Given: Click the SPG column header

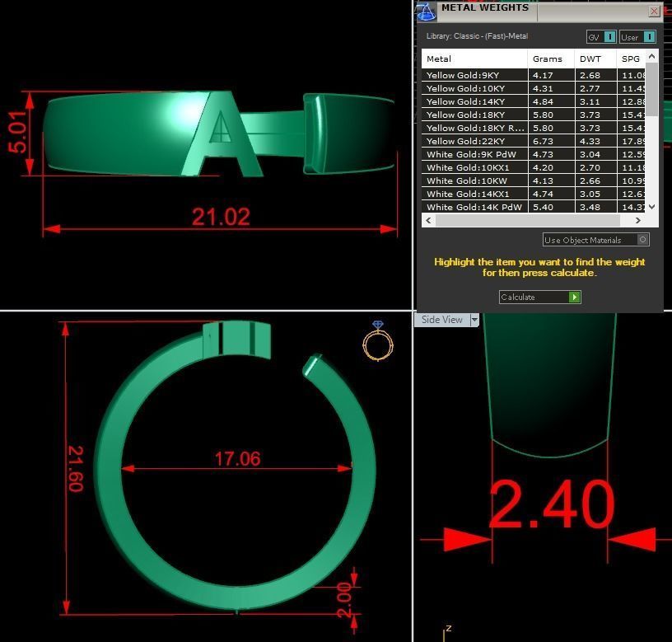Looking at the screenshot, I should (632, 59).
